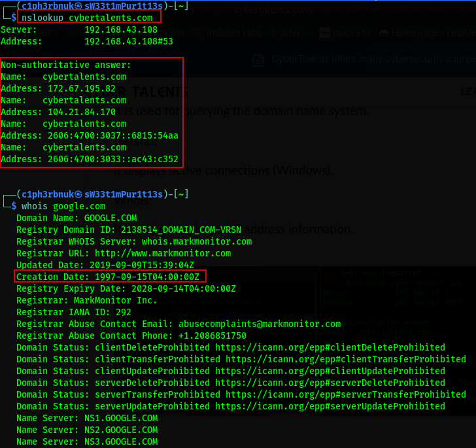Click the NS1.GOOGLE.COM name server entry
This screenshot has width=476, height=448.
118,418
